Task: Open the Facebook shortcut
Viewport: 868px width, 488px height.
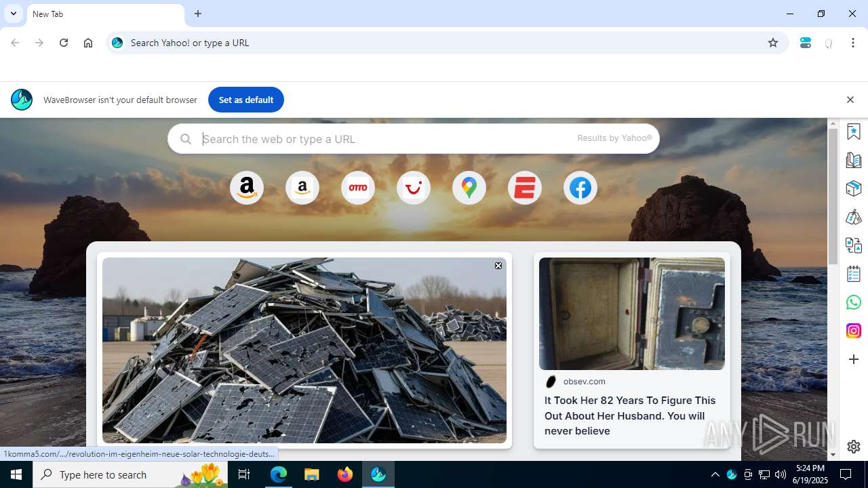Action: click(x=580, y=188)
